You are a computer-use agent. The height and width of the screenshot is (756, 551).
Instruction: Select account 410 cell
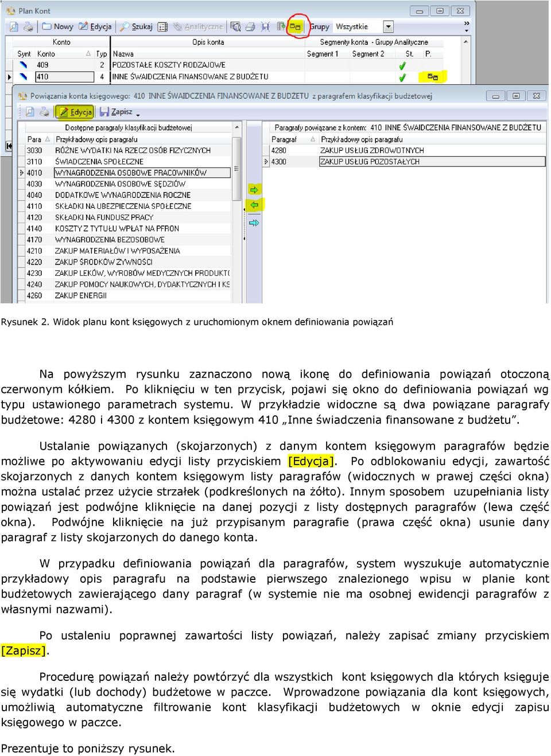point(65,77)
